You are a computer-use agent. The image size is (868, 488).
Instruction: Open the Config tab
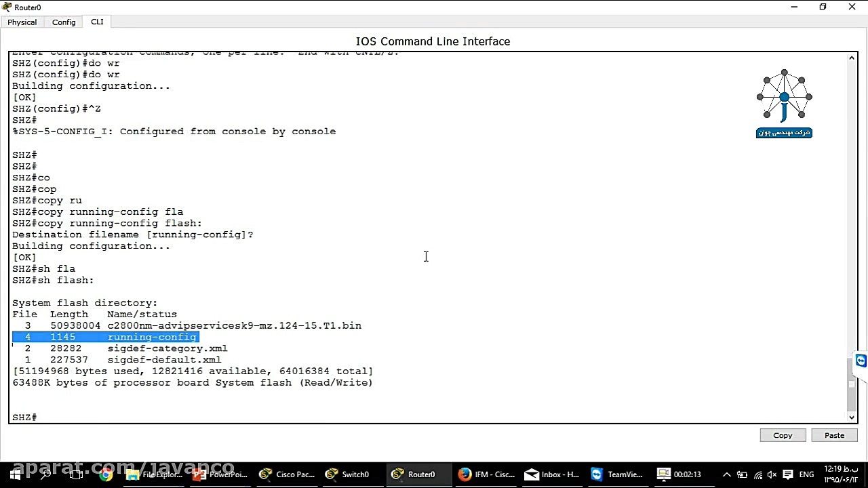64,22
